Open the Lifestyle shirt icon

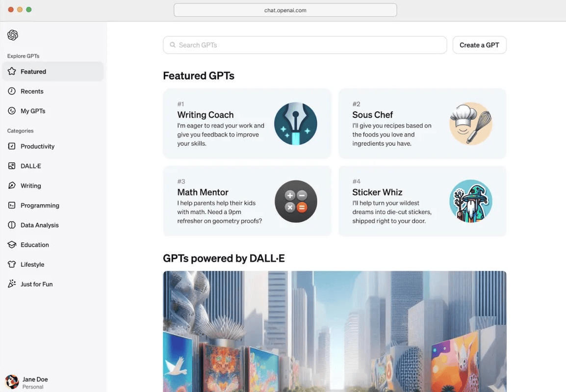coord(12,264)
